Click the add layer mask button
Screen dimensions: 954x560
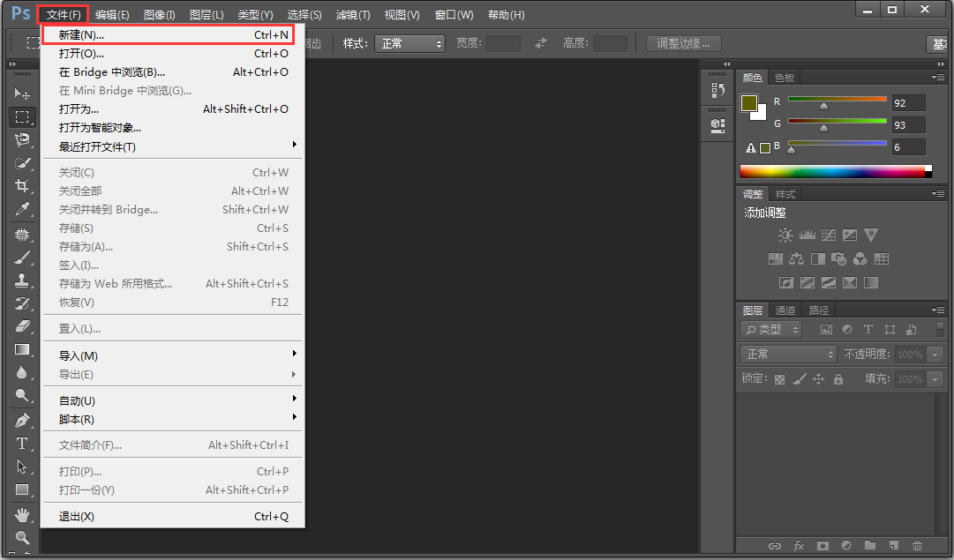click(x=823, y=545)
